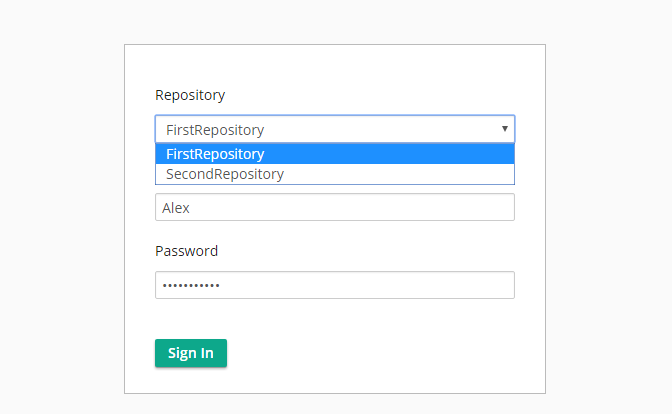Image resolution: width=672 pixels, height=414 pixels.
Task: Click the masked password dots
Action: click(191, 285)
